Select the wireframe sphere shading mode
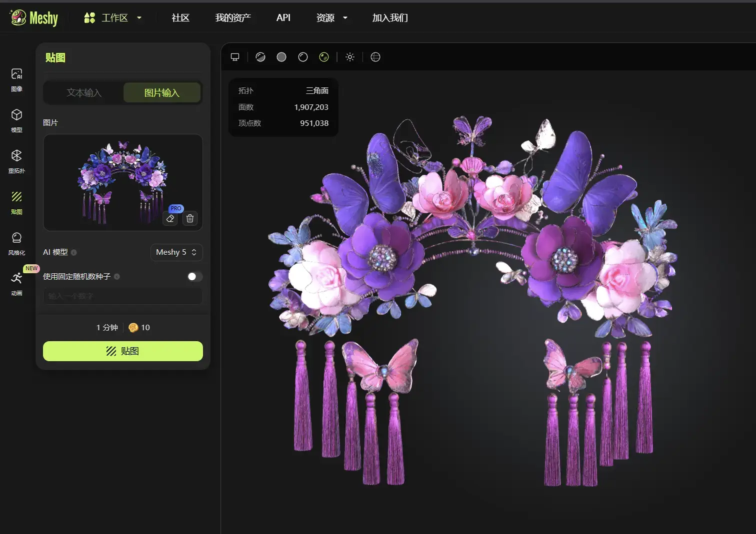Image resolution: width=756 pixels, height=534 pixels. pyautogui.click(x=302, y=56)
